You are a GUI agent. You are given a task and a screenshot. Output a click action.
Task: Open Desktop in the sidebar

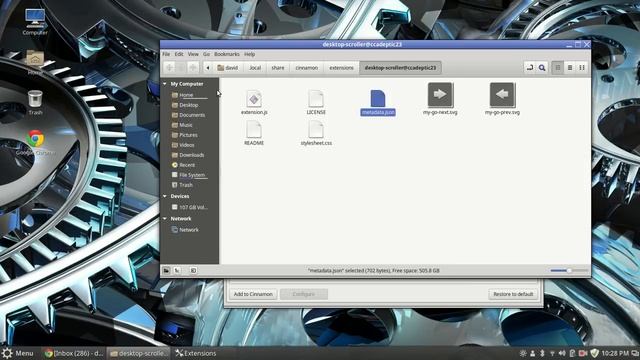point(189,105)
